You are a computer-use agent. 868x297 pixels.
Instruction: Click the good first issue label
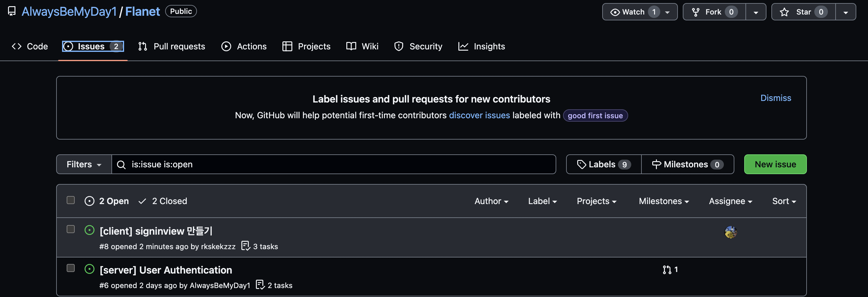pos(595,116)
